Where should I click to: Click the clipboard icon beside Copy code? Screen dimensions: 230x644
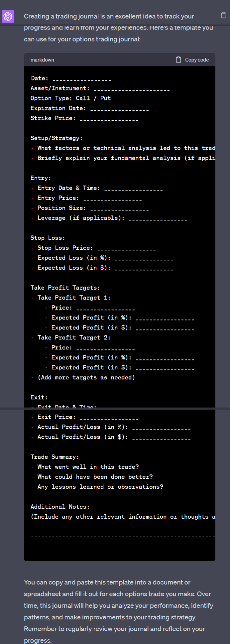pos(178,60)
